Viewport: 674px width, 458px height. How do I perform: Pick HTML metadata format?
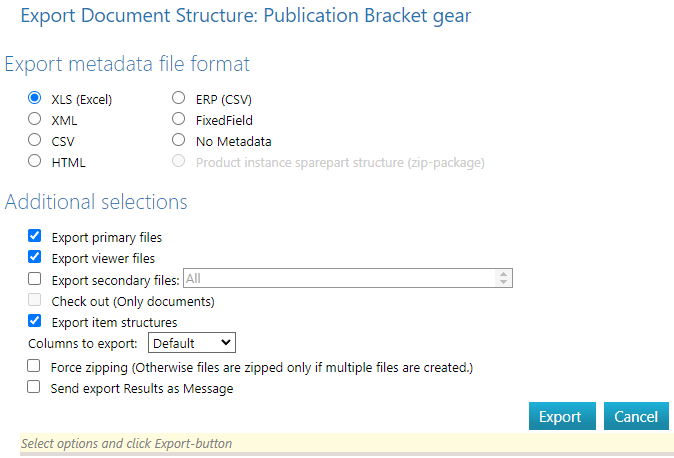35,161
